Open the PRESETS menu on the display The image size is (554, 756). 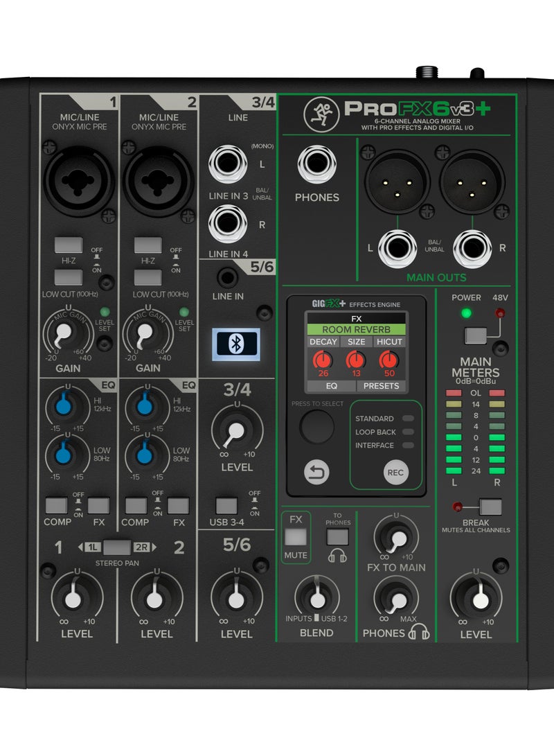point(380,385)
